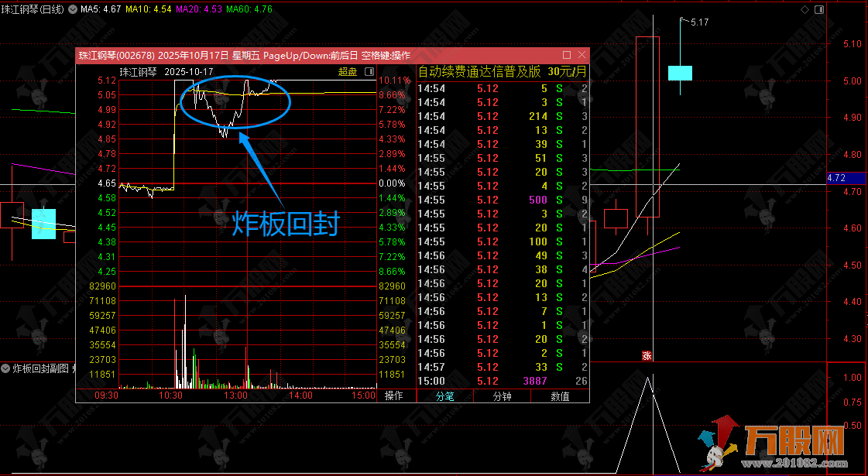Viewport: 868px width, 476px height.
Task: Select the 14:55 tick row with 500 volume
Action: pyautogui.click(x=502, y=200)
